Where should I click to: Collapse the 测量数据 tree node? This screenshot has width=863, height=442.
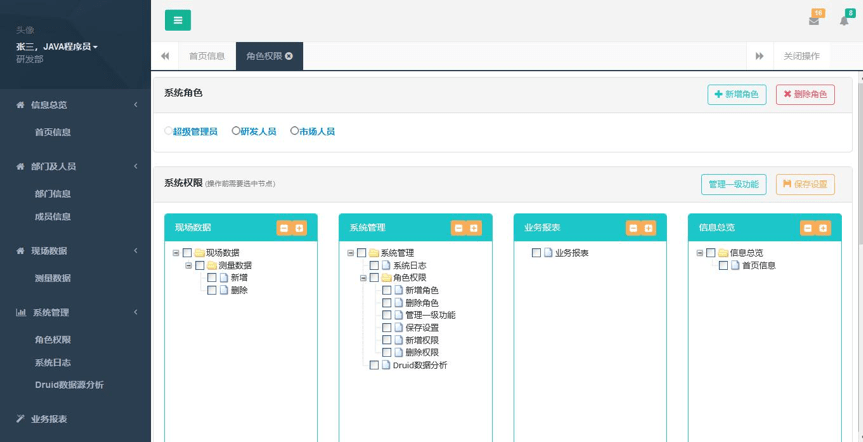pos(188,266)
